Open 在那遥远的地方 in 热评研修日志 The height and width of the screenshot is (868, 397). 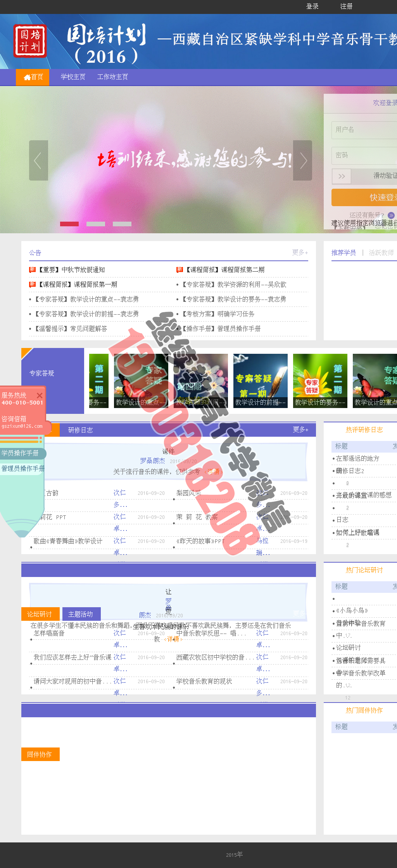click(357, 459)
